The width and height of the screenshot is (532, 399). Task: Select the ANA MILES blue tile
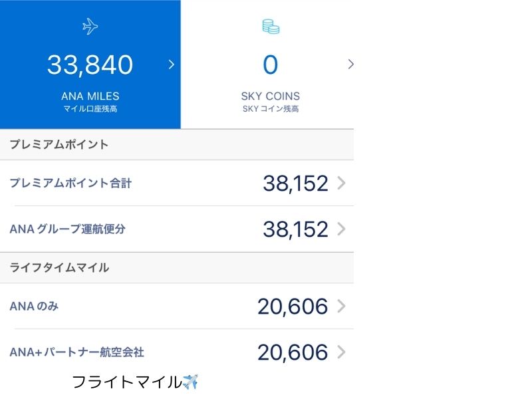(90, 65)
